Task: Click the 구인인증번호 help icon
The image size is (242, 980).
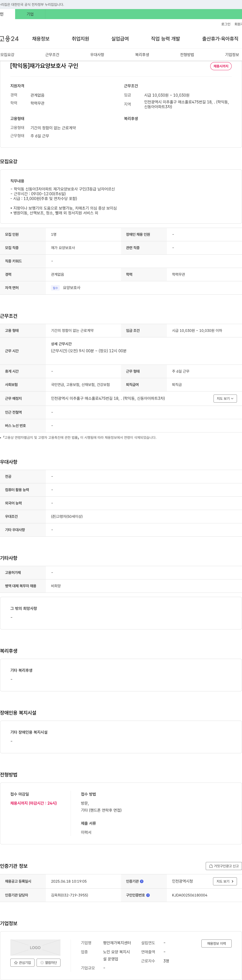Action: coord(148,895)
